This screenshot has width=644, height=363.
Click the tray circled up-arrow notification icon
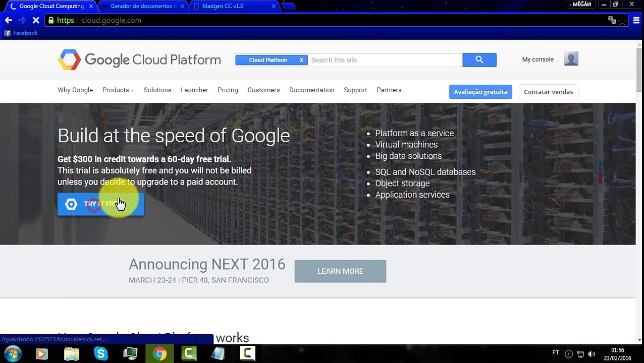point(569,354)
